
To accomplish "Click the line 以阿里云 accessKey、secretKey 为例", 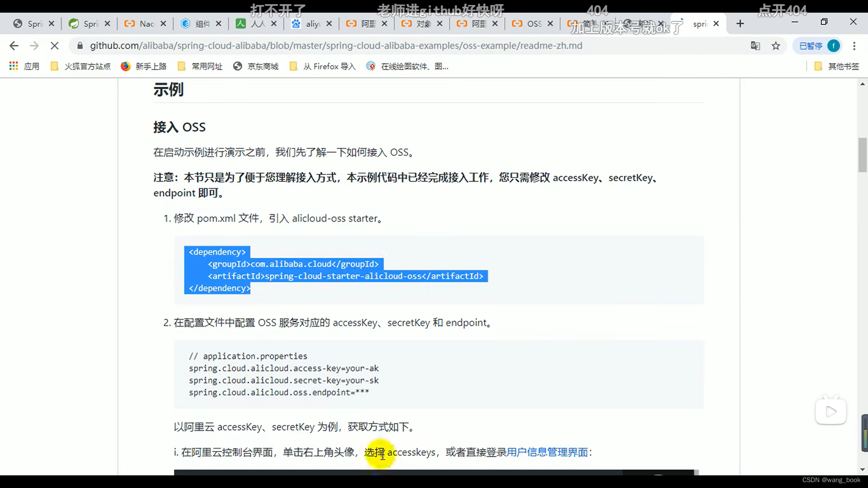I will coord(294,427).
